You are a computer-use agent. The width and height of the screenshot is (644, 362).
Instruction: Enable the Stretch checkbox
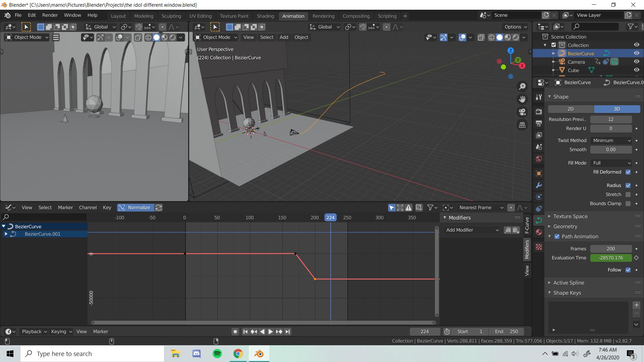tap(629, 194)
